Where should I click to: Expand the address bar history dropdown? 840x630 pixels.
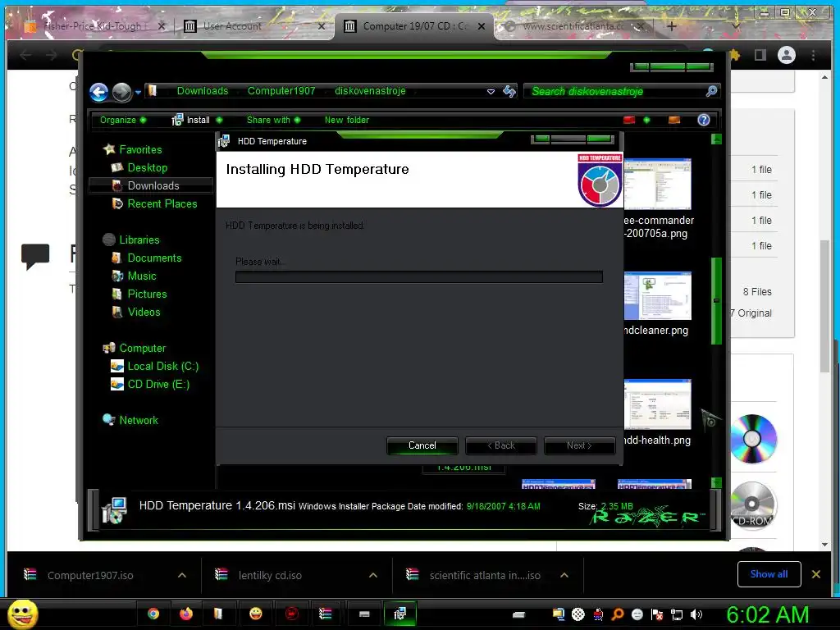click(491, 92)
